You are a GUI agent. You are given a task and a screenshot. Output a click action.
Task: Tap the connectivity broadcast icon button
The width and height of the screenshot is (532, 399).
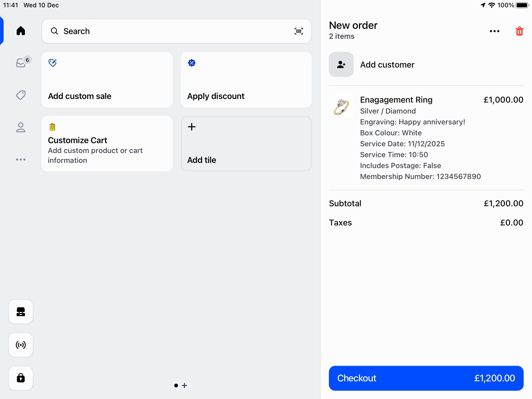(21, 345)
